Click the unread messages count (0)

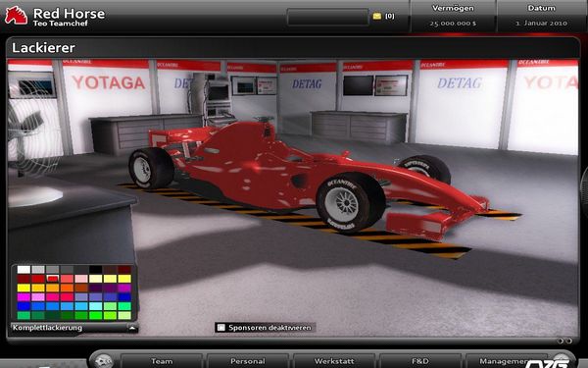[x=390, y=16]
